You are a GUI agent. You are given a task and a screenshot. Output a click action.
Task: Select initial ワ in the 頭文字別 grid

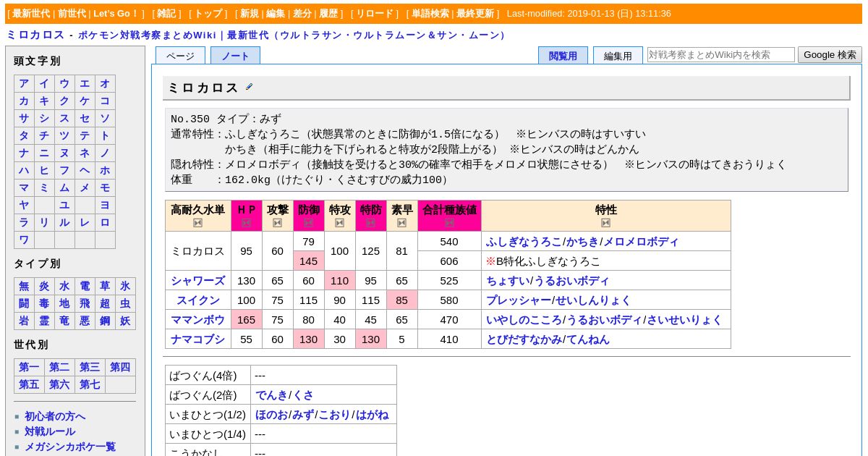coord(24,240)
